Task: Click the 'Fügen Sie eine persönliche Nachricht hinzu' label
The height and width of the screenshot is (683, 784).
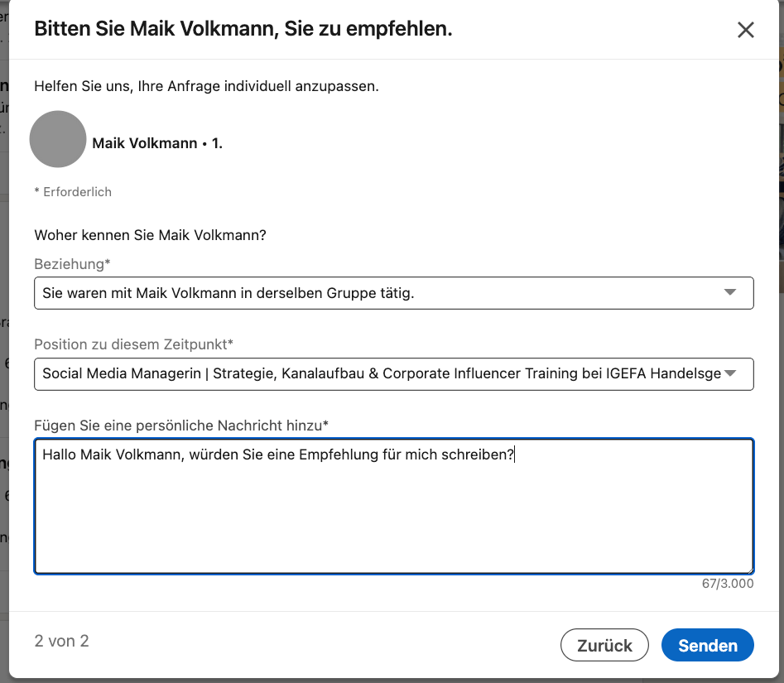Action: coord(181,425)
